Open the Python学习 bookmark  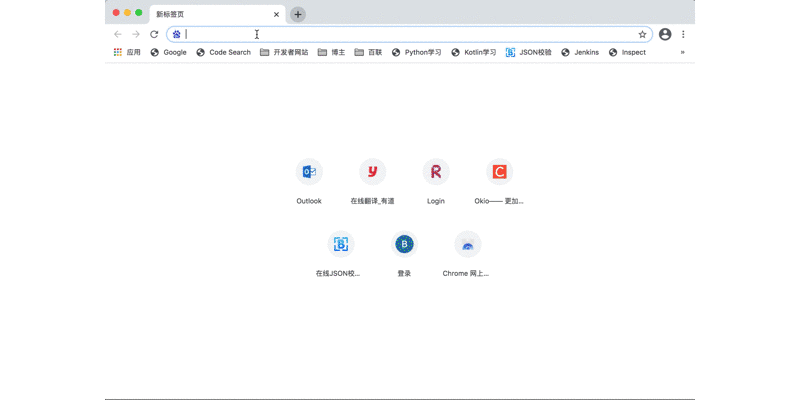click(x=417, y=52)
